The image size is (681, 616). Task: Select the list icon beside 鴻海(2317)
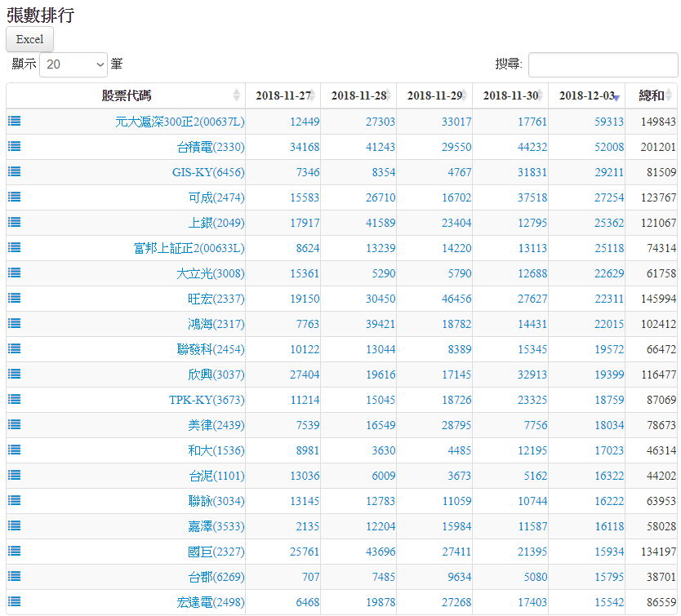pos(15,324)
